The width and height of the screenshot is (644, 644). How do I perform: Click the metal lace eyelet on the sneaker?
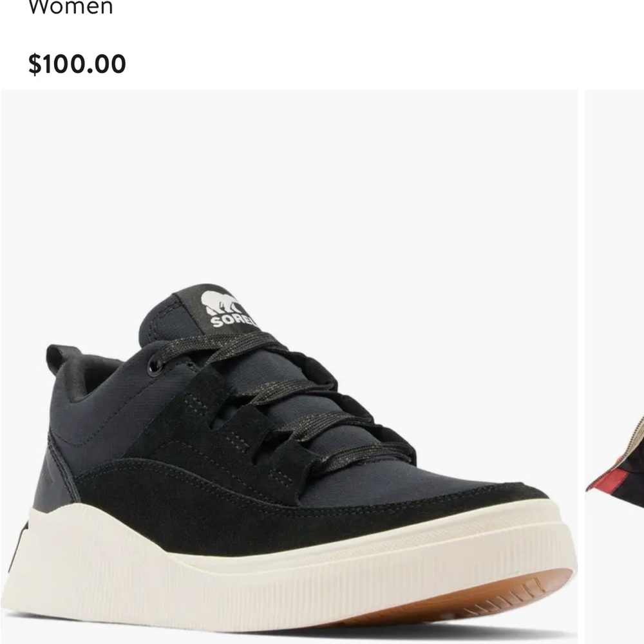point(155,365)
